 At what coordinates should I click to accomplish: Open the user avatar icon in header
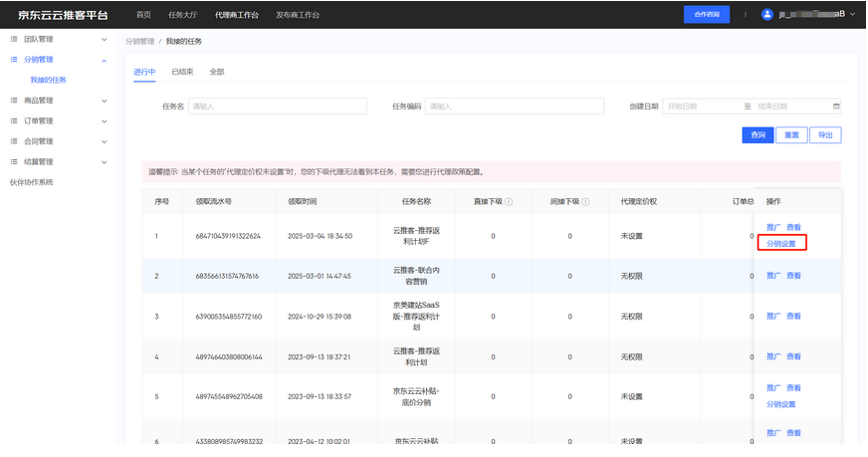click(x=766, y=14)
